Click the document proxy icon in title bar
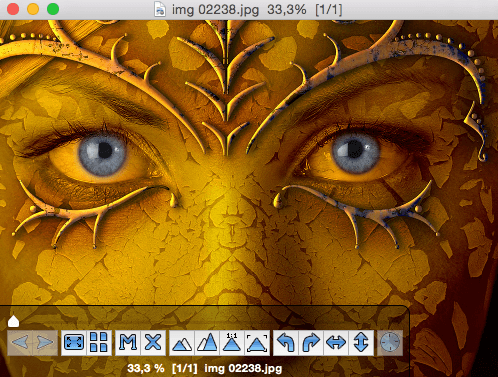 [x=160, y=9]
